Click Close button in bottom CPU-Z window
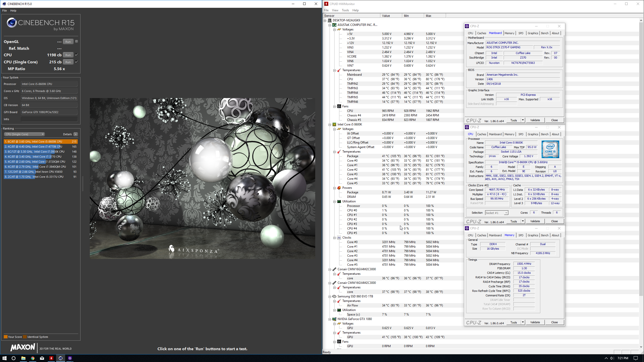Viewport: 644px width, 362px height. coord(554,322)
